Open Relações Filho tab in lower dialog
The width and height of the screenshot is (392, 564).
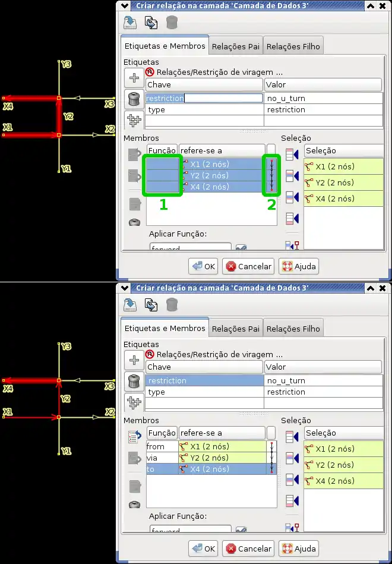point(293,329)
